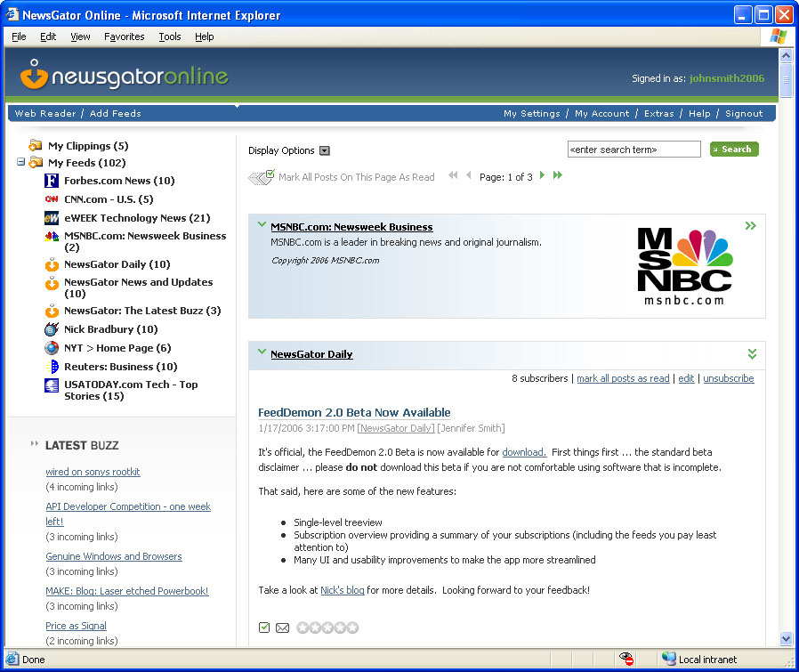The width and height of the screenshot is (799, 672).
Task: Click the vertical scrollbar down arrow
Action: [x=787, y=638]
